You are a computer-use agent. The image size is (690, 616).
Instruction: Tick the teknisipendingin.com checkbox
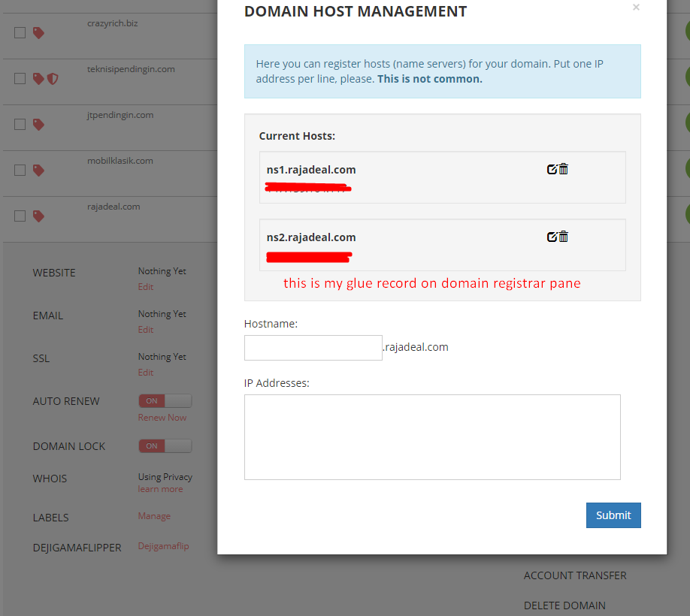click(20, 79)
